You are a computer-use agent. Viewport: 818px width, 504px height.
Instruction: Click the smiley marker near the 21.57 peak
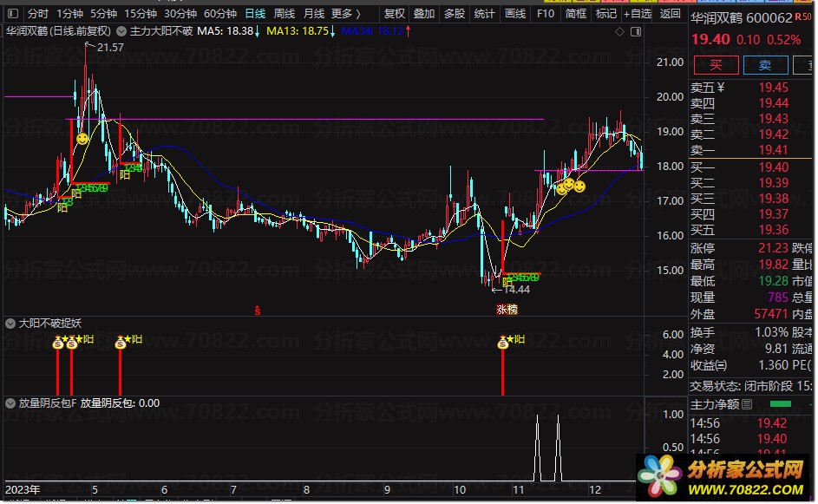coord(82,139)
